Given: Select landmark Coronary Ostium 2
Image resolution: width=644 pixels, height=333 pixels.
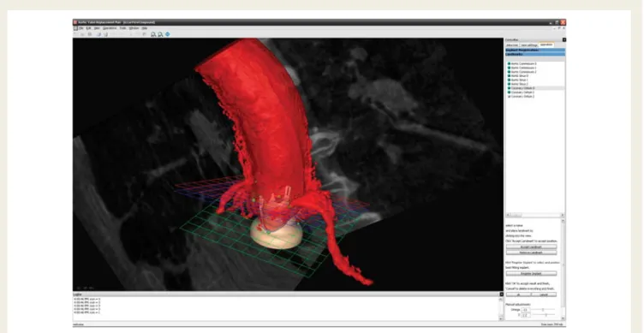Looking at the screenshot, I should coord(522,96).
